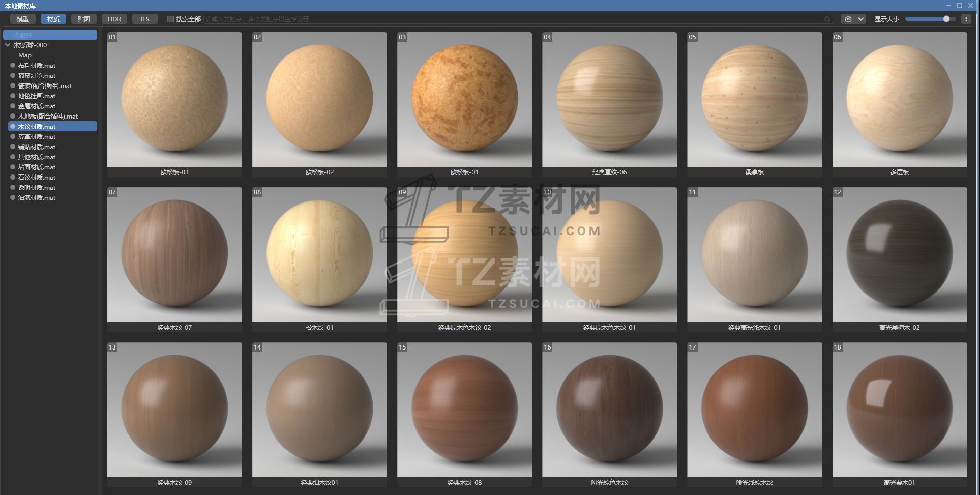
Task: Open 铺贴材质.mat in the tree
Action: 37,147
